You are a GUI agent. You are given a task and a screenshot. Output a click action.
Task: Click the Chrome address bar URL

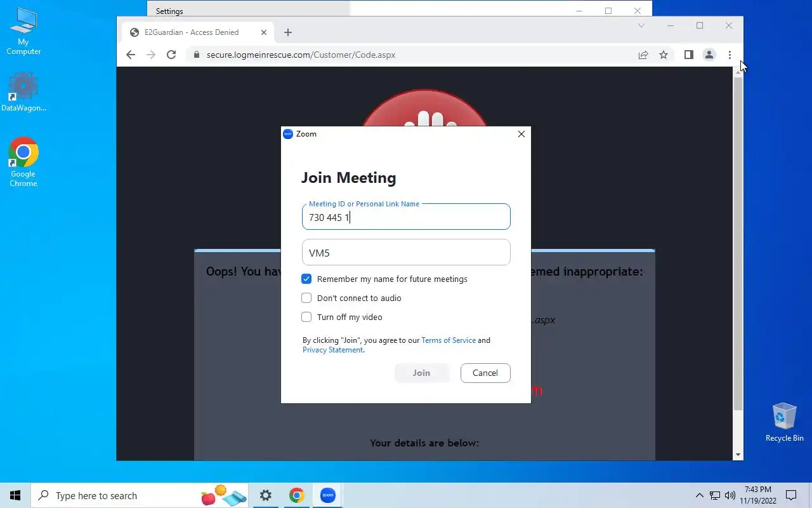[x=301, y=55]
